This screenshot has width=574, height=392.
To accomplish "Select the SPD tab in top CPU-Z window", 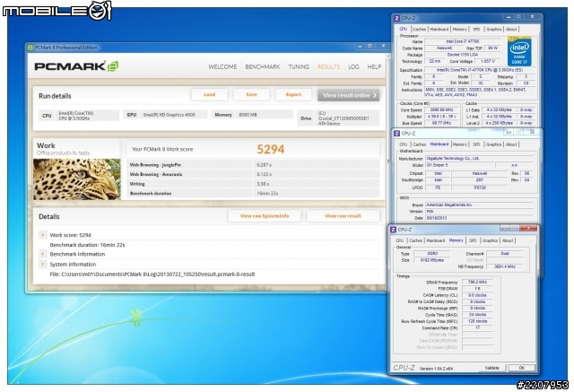I will tap(476, 30).
